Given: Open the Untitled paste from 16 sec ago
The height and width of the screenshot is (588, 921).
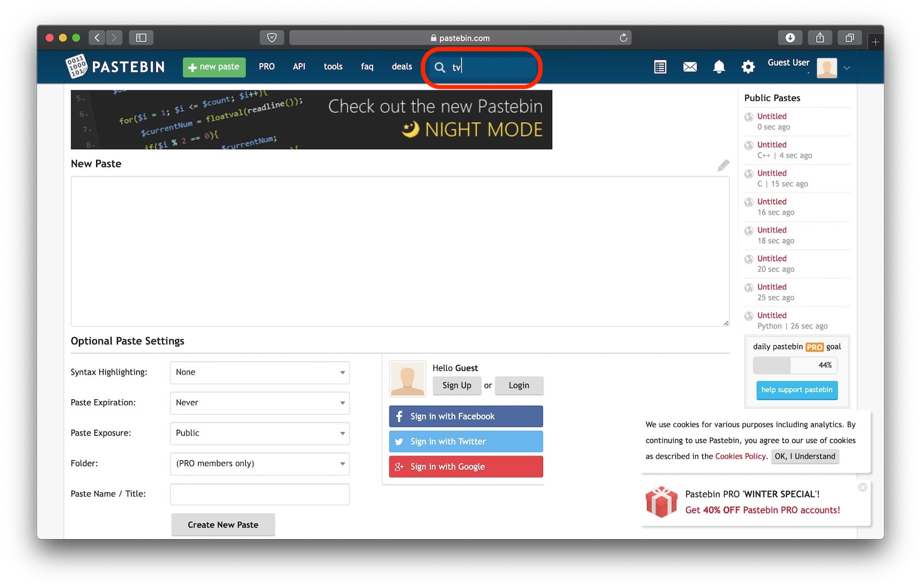Looking at the screenshot, I should click(771, 202).
